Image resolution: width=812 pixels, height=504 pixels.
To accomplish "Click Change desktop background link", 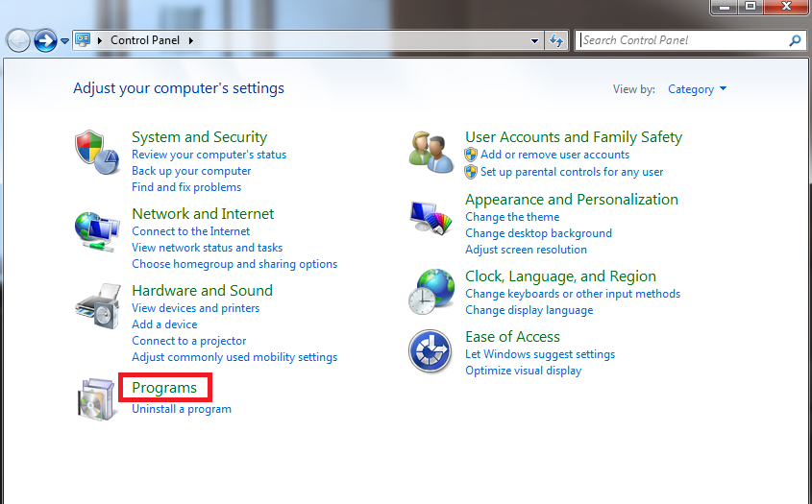I will (x=538, y=233).
